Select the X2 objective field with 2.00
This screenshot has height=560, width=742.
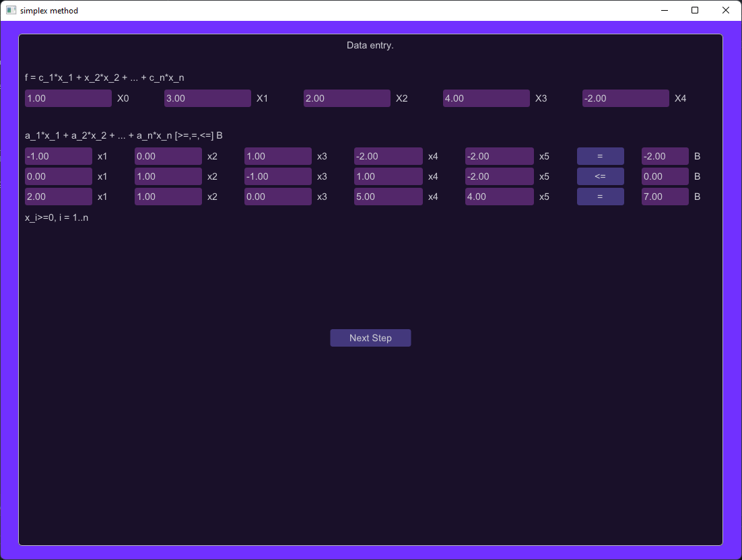coord(346,98)
